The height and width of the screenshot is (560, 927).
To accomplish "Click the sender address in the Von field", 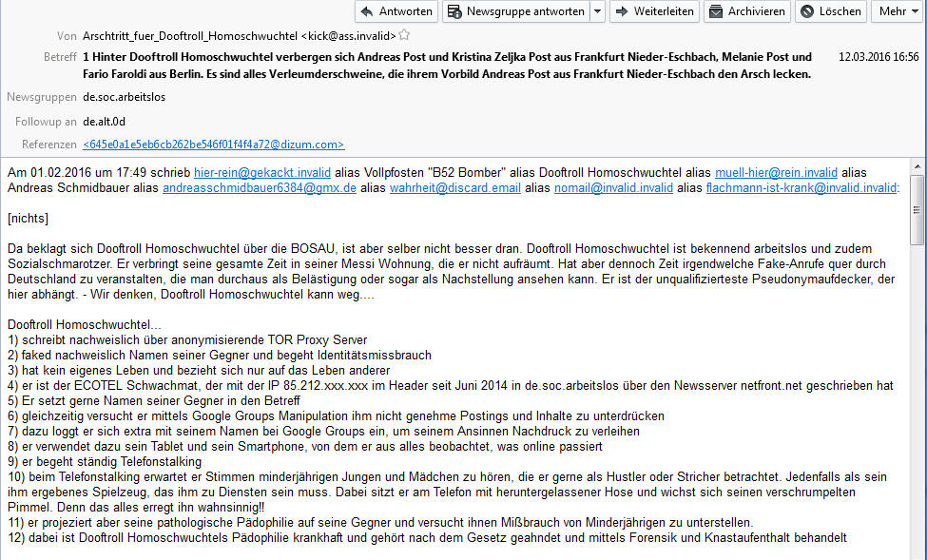I will tap(240, 36).
